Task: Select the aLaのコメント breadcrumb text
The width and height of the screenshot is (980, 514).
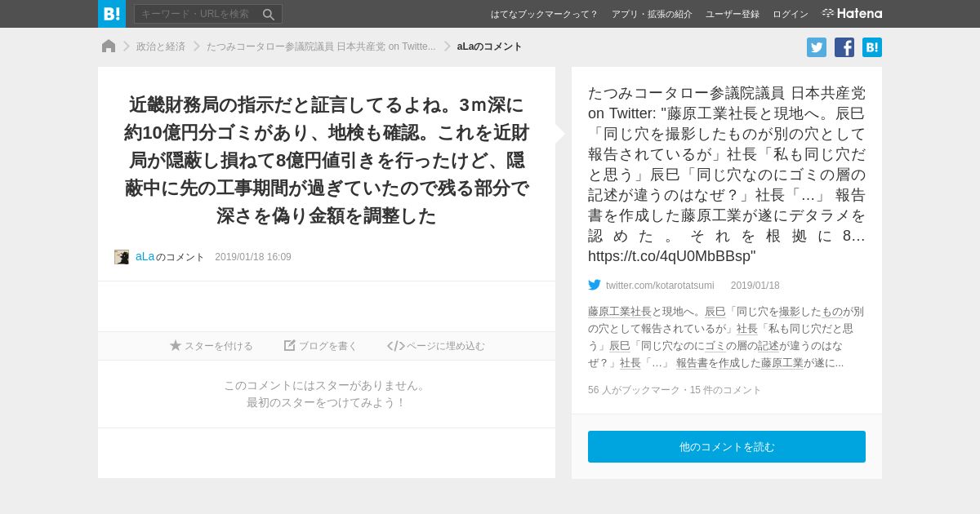Action: pos(490,47)
